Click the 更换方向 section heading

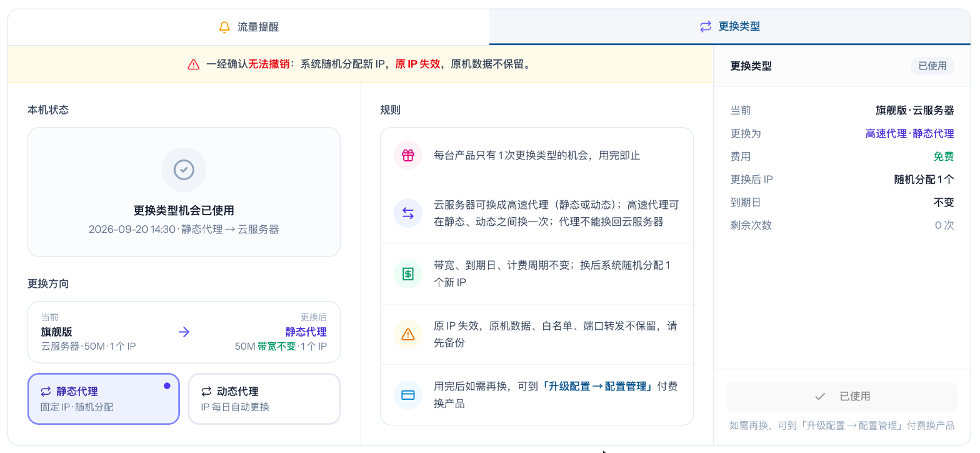click(48, 284)
